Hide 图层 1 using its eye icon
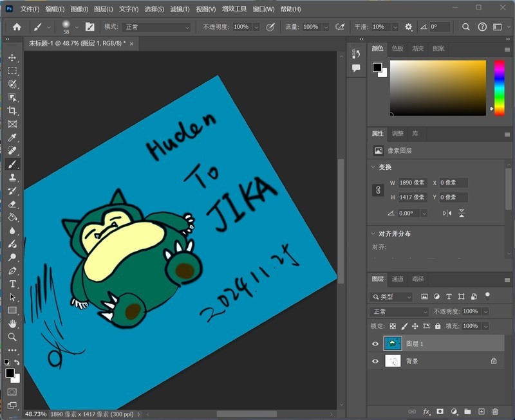This screenshot has height=420, width=515. click(x=375, y=344)
